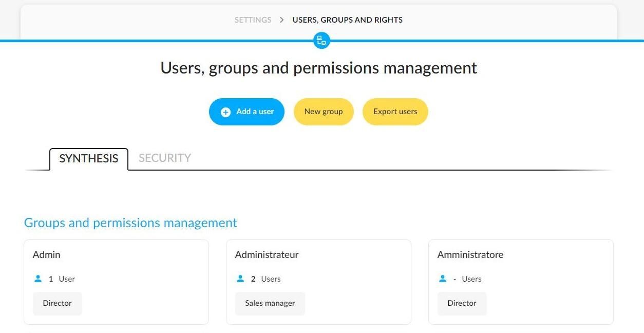Click the plus icon in Add a user

(x=225, y=112)
